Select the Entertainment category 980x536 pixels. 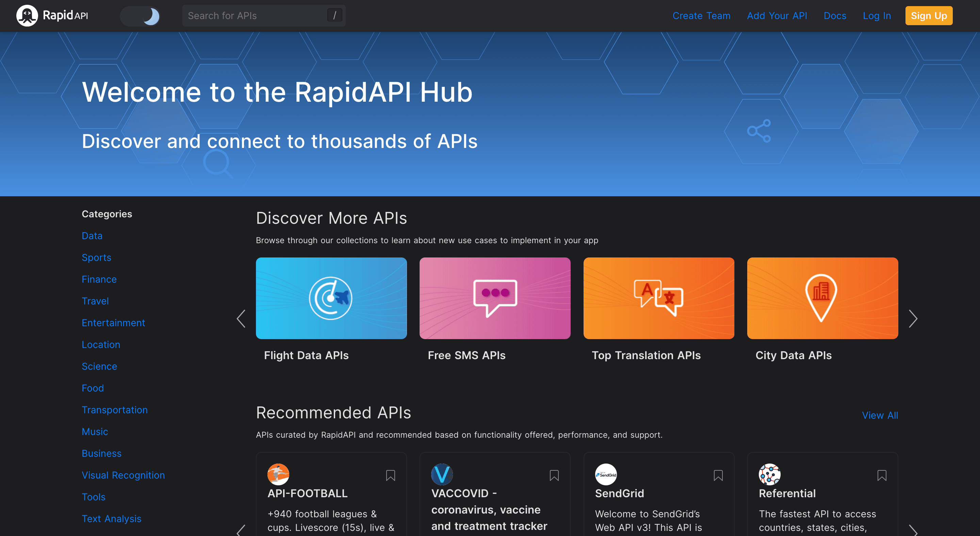pyautogui.click(x=113, y=323)
